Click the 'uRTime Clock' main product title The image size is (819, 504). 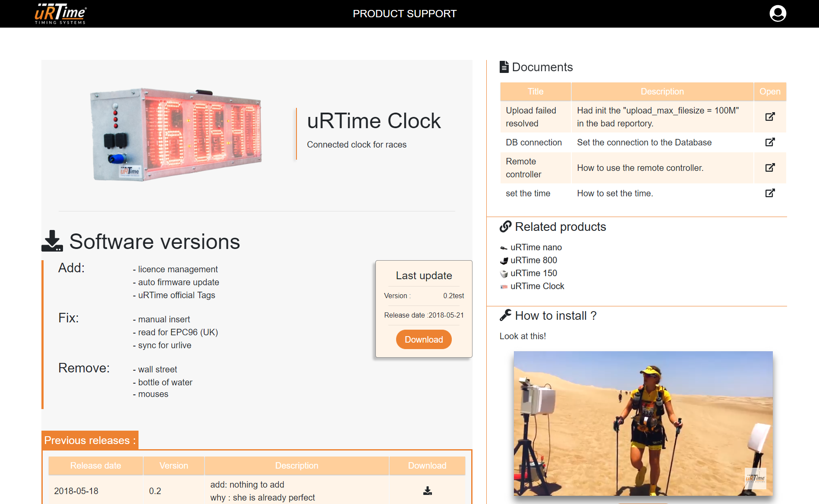374,121
